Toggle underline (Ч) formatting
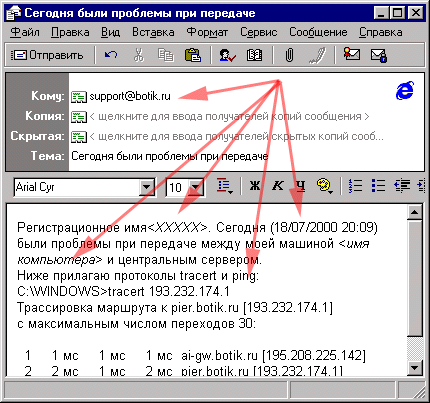430x403 pixels. [x=301, y=186]
